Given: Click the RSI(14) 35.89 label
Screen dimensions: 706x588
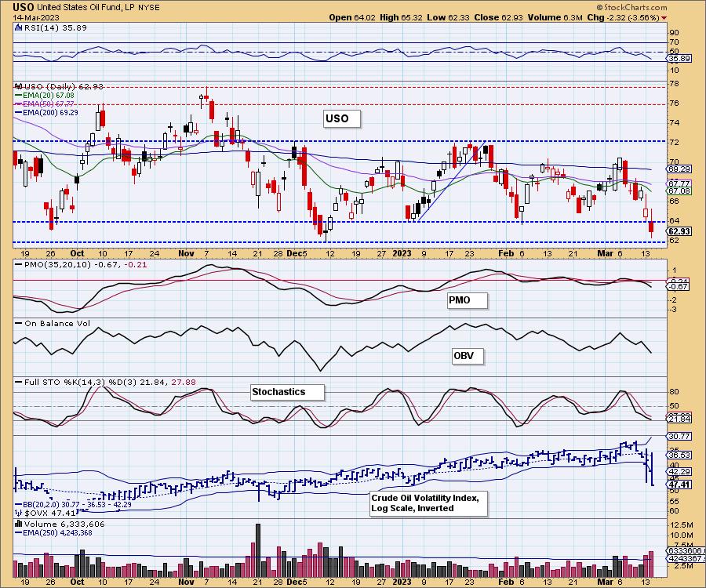Looking at the screenshot, I should [x=55, y=27].
